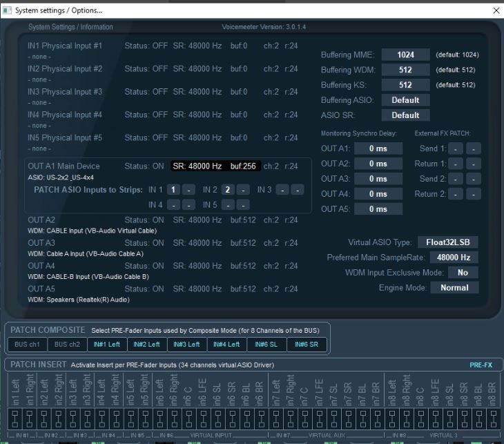The image size is (504, 444).
Task: Activate in2 Left insert switch
Action: tap(44, 418)
